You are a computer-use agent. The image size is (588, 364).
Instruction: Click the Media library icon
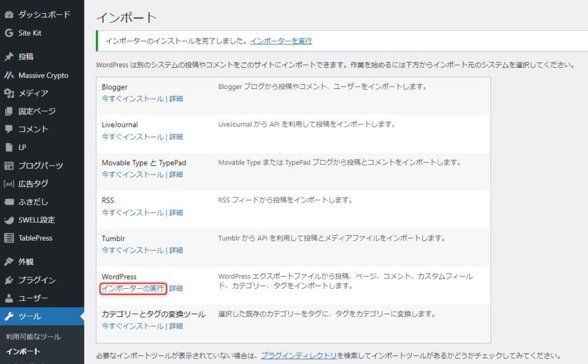[9, 93]
